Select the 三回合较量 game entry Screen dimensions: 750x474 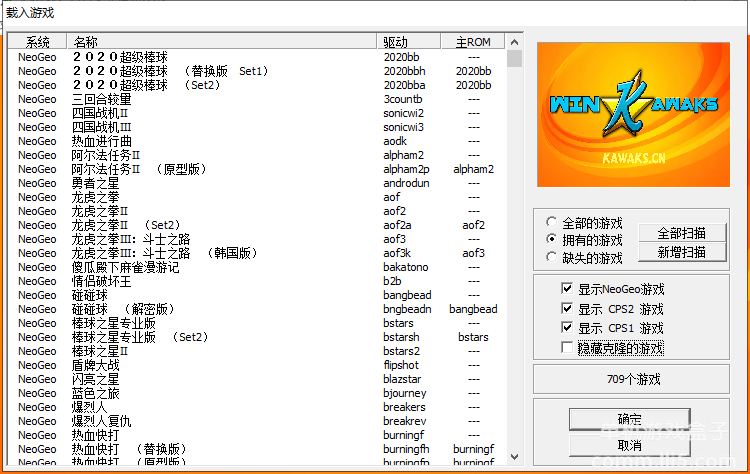(101, 99)
